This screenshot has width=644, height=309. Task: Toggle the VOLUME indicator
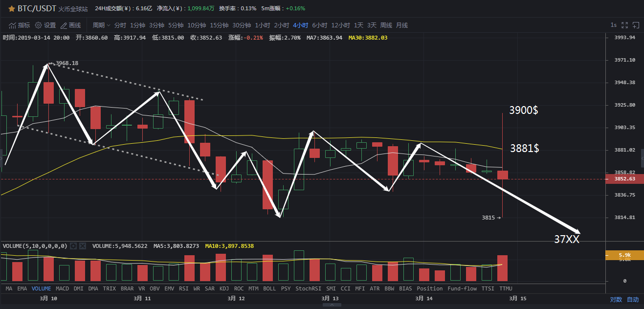click(42, 288)
